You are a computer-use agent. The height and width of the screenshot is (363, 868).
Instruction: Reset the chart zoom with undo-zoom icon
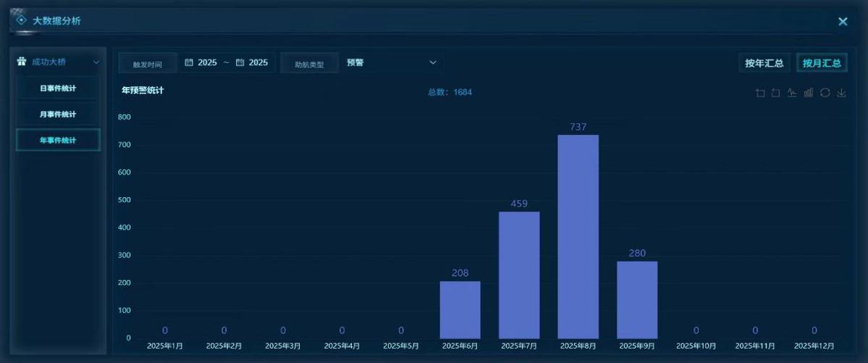pos(776,93)
